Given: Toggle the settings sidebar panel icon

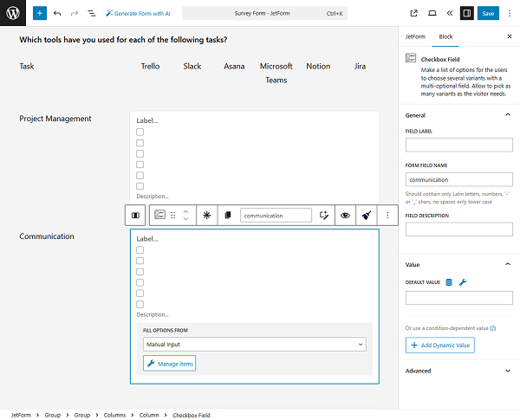Looking at the screenshot, I should click(x=466, y=13).
